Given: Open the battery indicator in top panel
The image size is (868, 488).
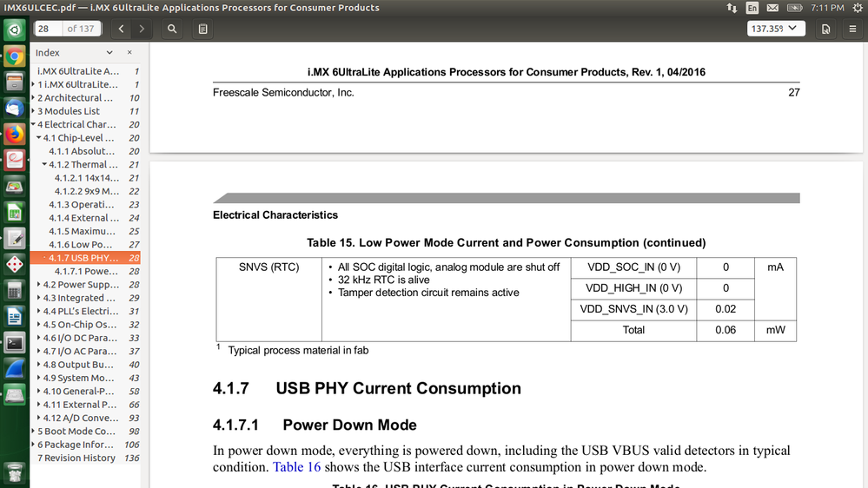Looking at the screenshot, I should pyautogui.click(x=794, y=8).
